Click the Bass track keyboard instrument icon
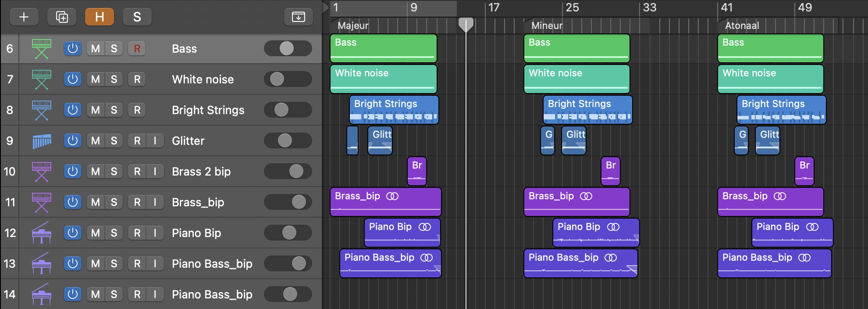Image resolution: width=868 pixels, height=309 pixels. 42,49
